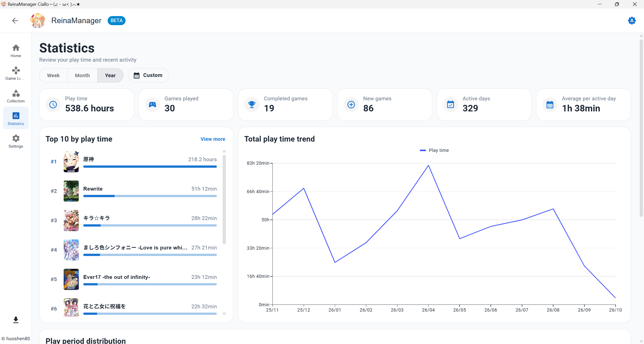Image resolution: width=644 pixels, height=344 pixels.
Task: Click the Average per active day calendar icon
Action: 550,105
